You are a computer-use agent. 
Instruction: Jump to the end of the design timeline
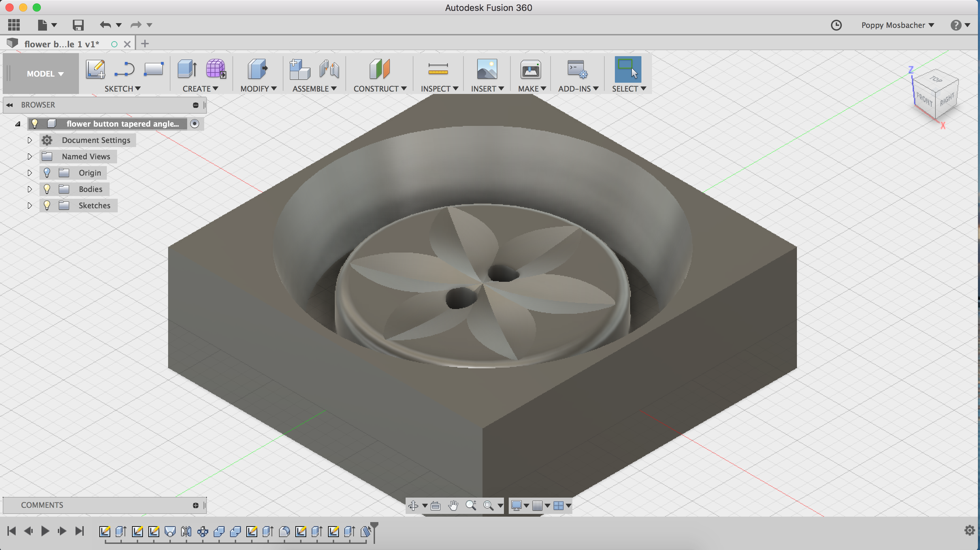pyautogui.click(x=80, y=531)
